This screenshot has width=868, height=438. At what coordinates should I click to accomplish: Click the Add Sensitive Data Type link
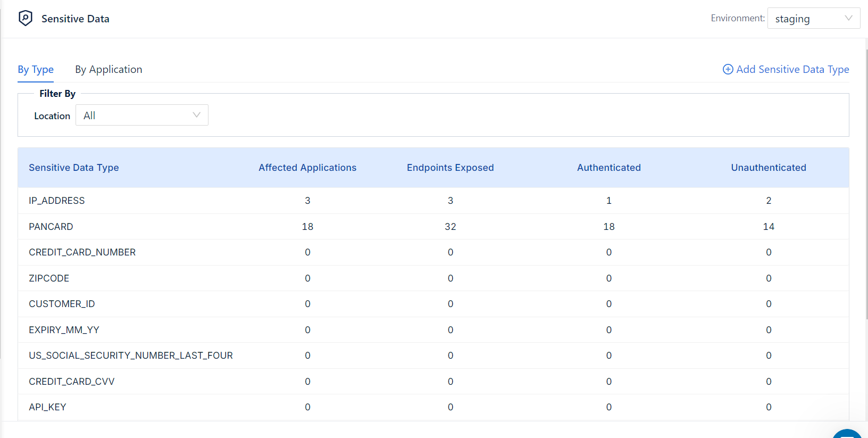[x=786, y=69]
